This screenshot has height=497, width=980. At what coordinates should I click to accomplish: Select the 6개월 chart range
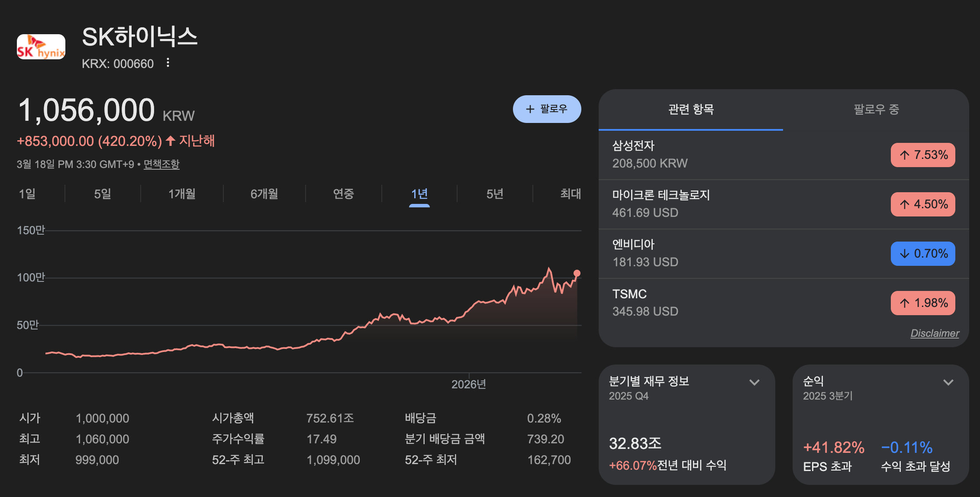coord(264,194)
